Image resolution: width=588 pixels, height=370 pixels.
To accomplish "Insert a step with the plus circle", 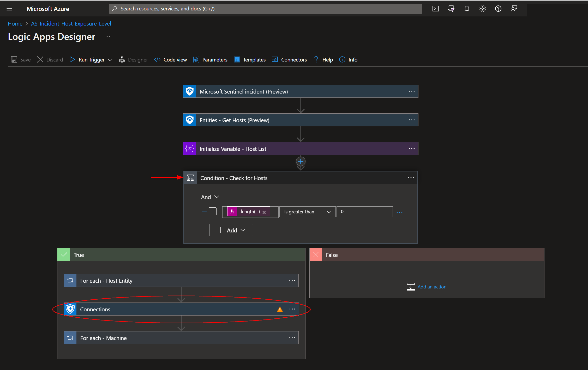I will pyautogui.click(x=301, y=161).
